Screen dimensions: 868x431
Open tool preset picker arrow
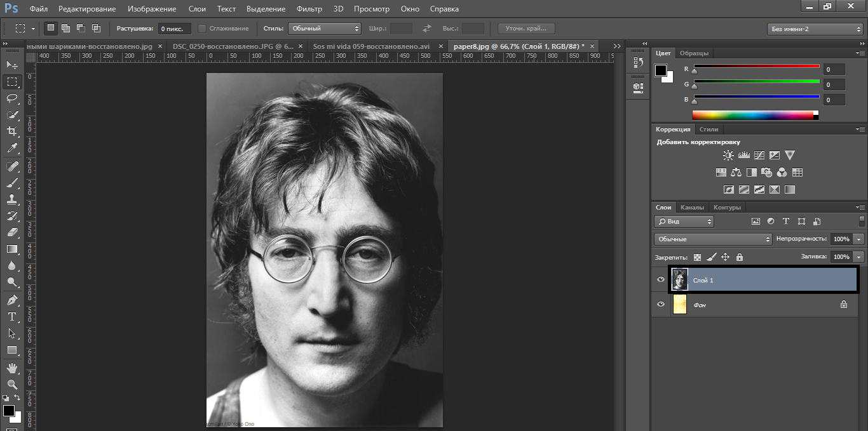pos(33,29)
